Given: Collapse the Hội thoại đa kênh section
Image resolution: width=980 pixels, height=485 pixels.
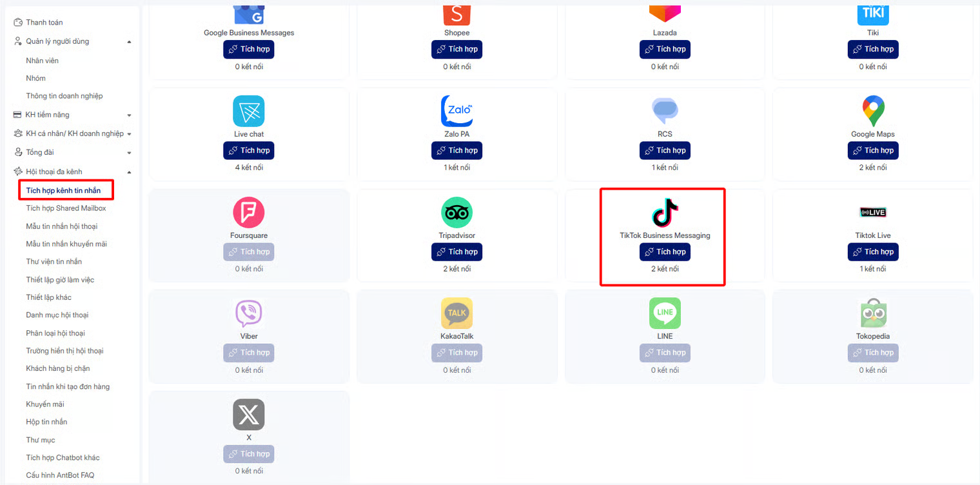Looking at the screenshot, I should 129,172.
